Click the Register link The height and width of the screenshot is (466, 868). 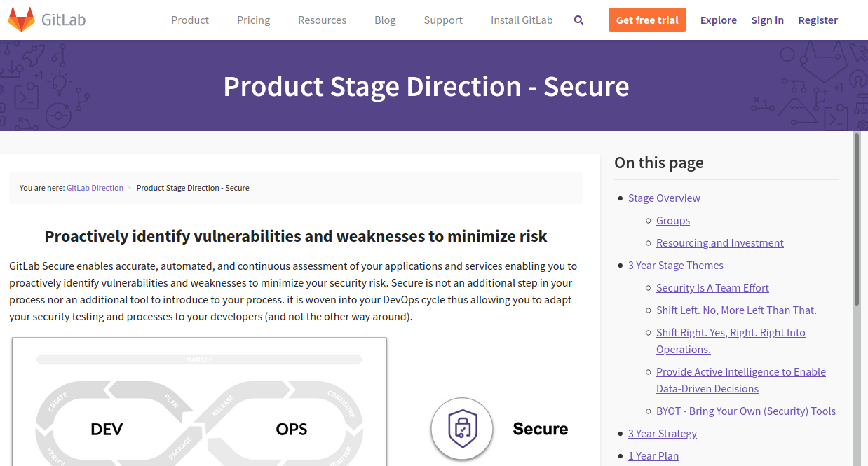coord(818,20)
